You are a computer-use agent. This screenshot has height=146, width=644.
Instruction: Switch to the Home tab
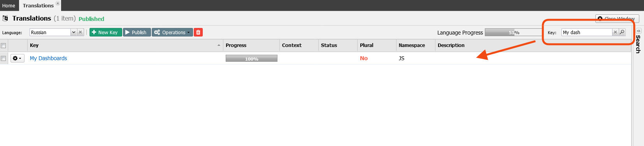click(9, 5)
